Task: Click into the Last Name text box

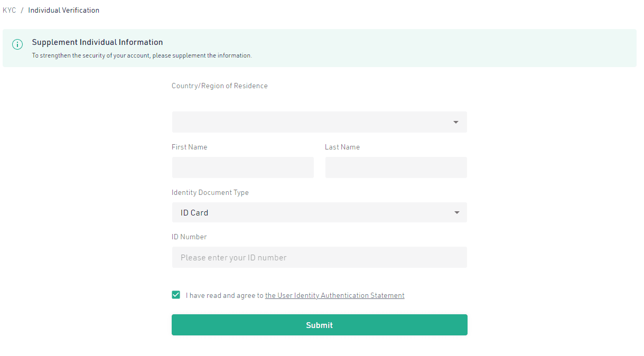Action: tap(396, 167)
